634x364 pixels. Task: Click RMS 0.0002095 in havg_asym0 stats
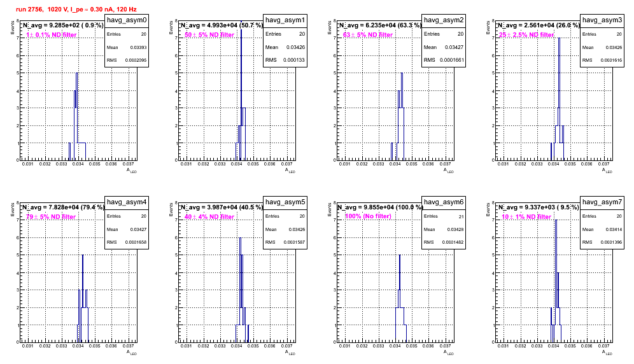coord(127,60)
